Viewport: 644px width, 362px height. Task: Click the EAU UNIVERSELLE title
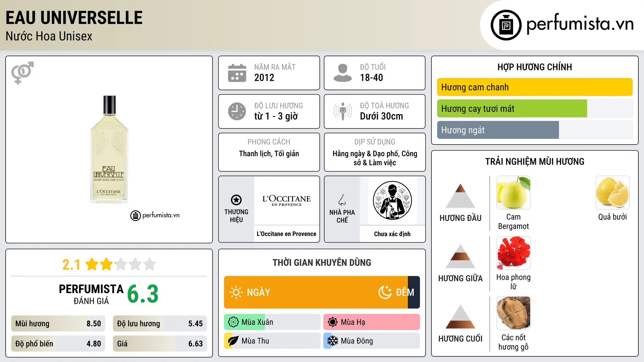click(74, 18)
